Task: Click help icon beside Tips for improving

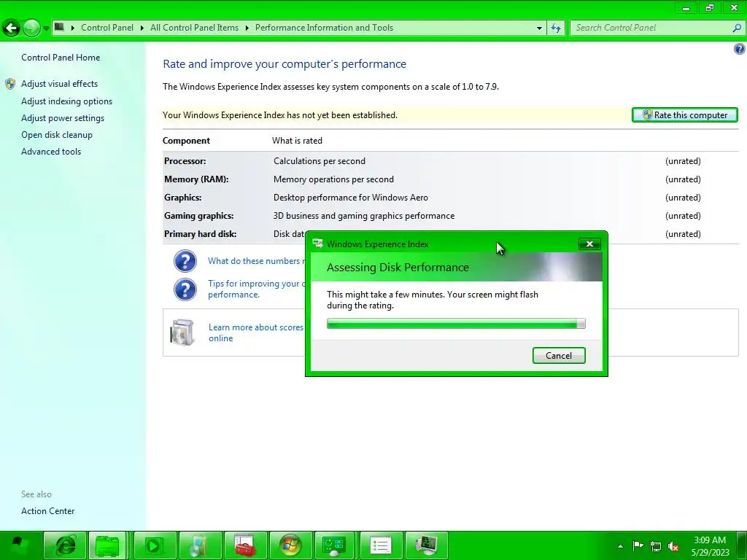Action: click(x=185, y=289)
